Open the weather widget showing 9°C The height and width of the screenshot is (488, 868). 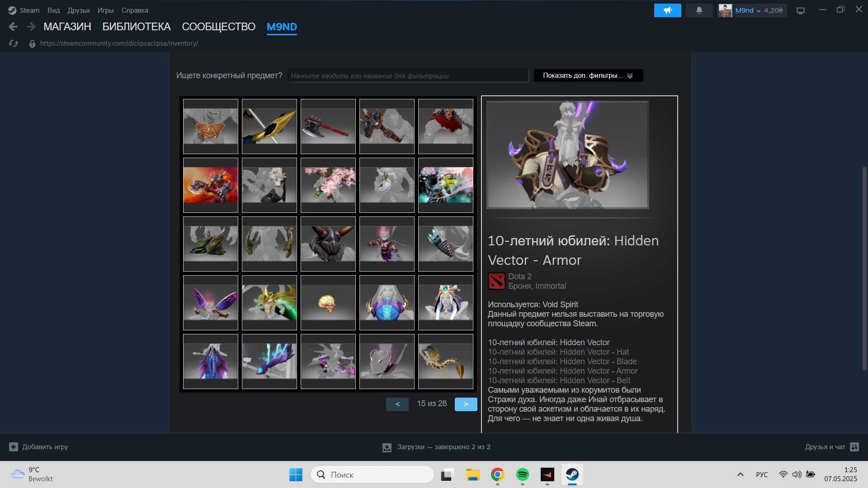pos(32,474)
